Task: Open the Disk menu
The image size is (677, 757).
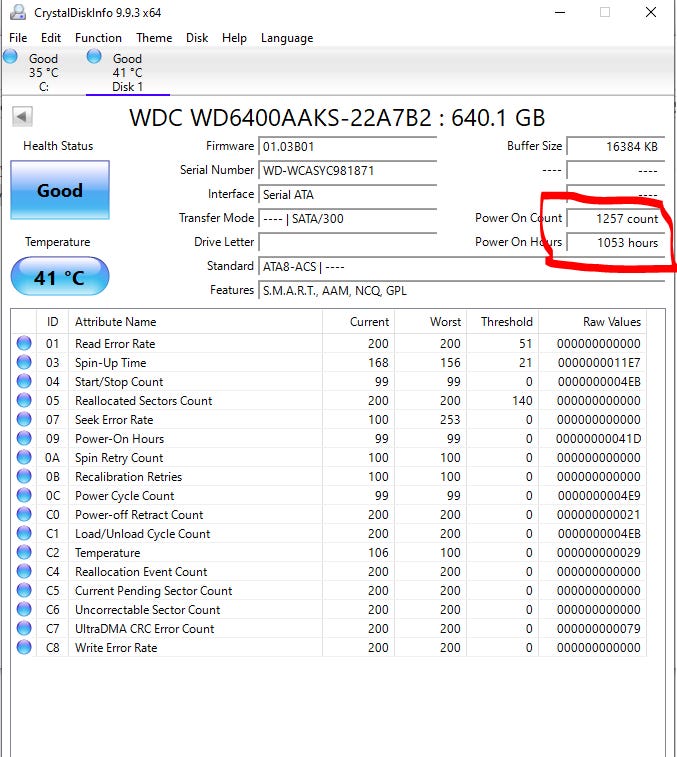Action: 197,38
